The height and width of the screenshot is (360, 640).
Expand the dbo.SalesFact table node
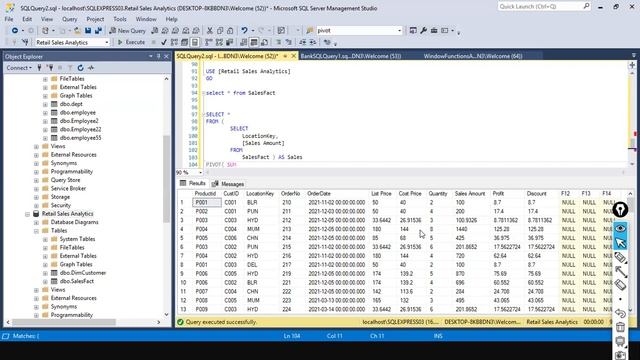(45, 281)
